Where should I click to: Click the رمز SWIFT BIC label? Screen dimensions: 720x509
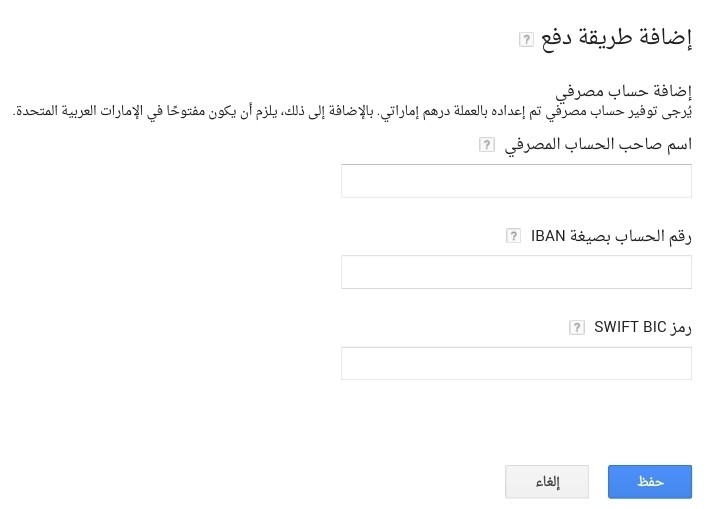642,327
